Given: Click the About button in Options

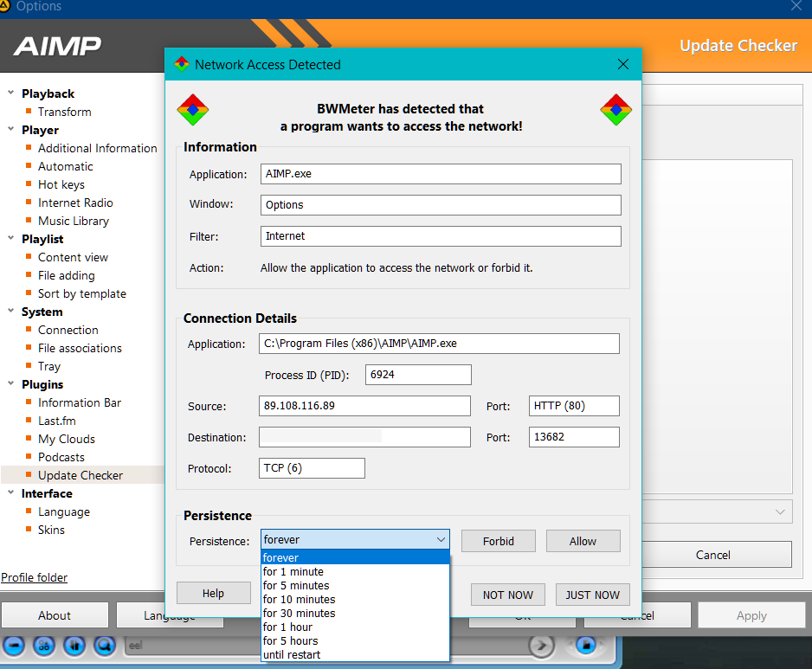Looking at the screenshot, I should coord(55,615).
